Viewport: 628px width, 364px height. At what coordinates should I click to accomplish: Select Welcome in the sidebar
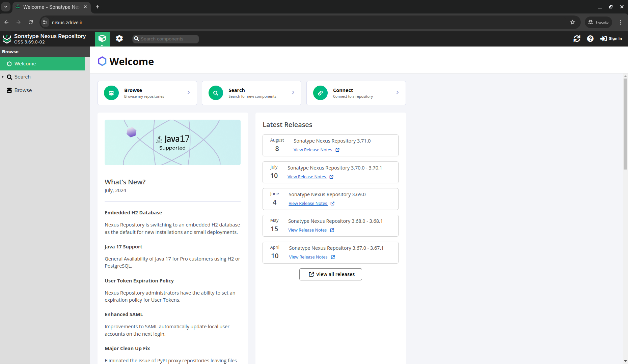pyautogui.click(x=43, y=64)
